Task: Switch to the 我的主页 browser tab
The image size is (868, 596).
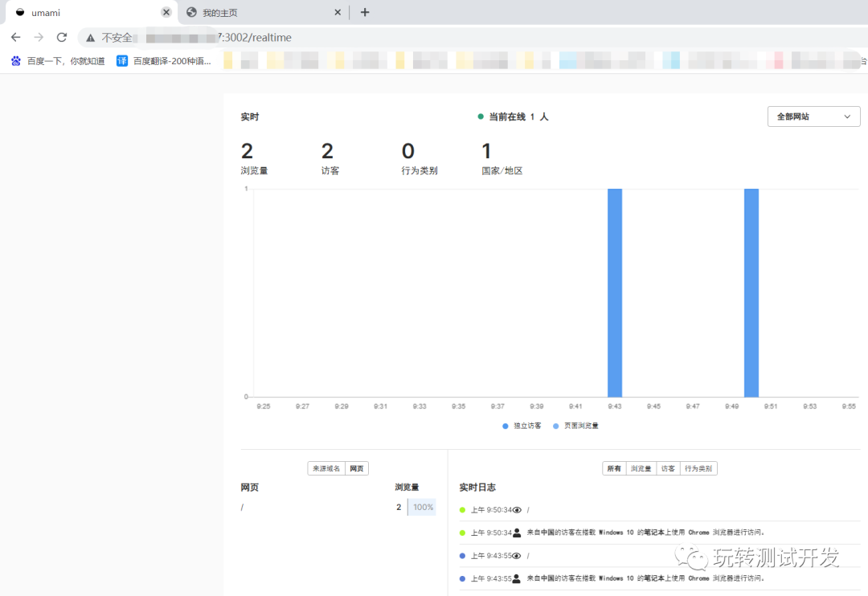Action: 257,13
